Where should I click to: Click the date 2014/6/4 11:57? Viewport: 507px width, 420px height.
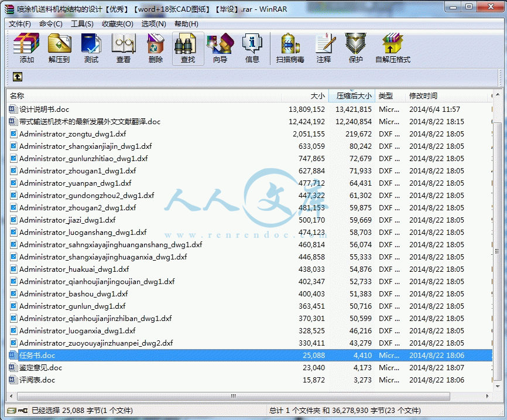(434, 110)
